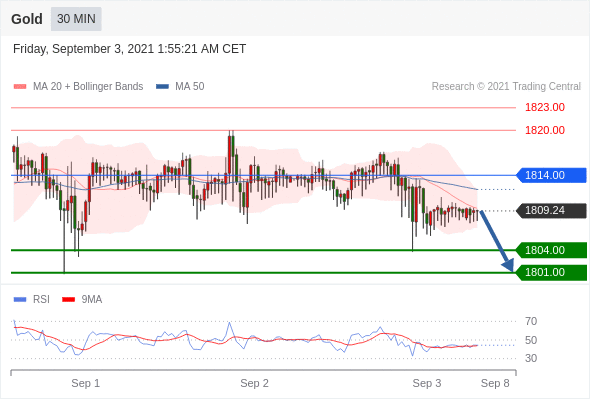Click the MA 20 + Bollinger Bands legend label
The width and height of the screenshot is (590, 400).
pos(88,87)
